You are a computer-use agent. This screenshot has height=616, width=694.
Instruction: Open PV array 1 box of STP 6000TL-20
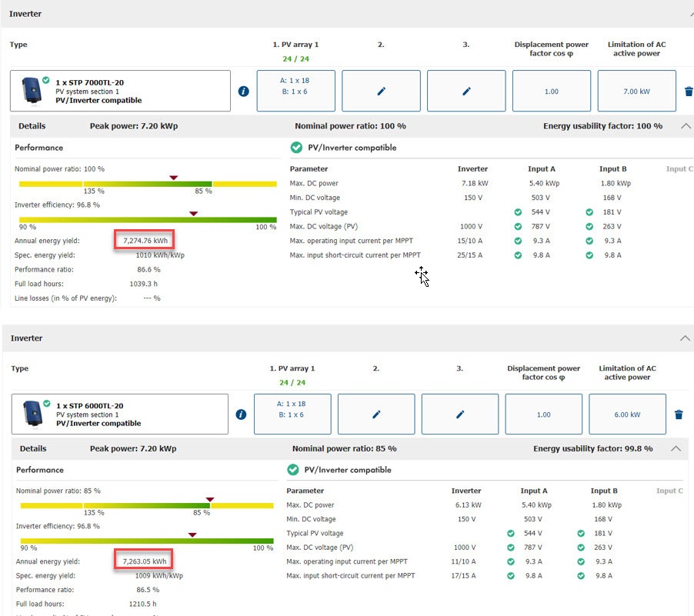292,415
